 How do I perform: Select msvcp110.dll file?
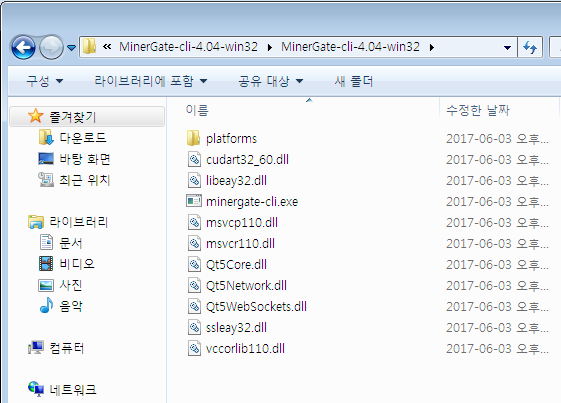(x=242, y=223)
